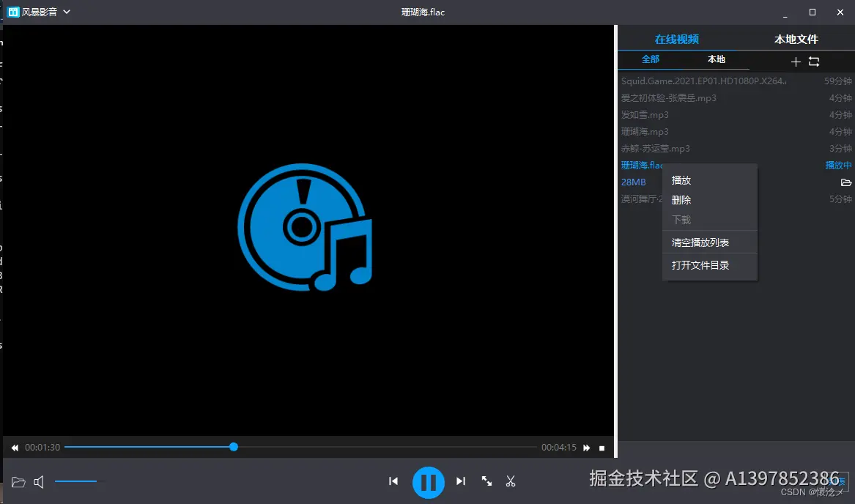Viewport: 855px width, 504px height.
Task: Click the 播放中 status label
Action: 838,165
